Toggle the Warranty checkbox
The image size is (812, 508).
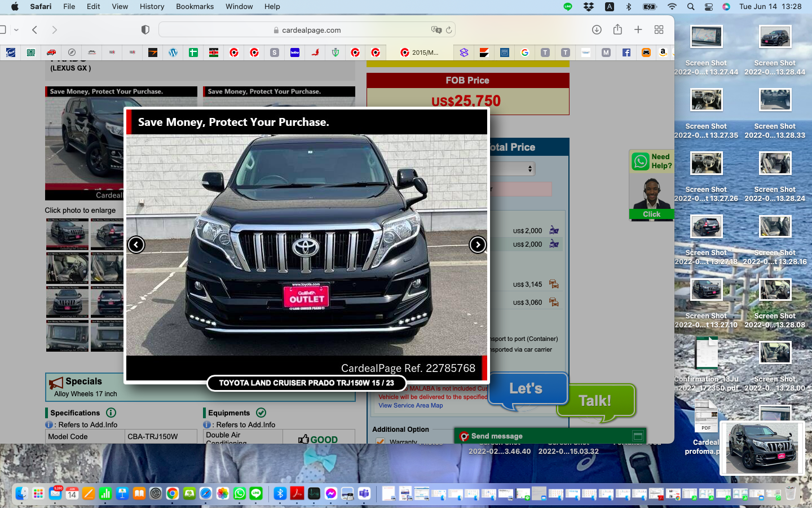click(380, 441)
